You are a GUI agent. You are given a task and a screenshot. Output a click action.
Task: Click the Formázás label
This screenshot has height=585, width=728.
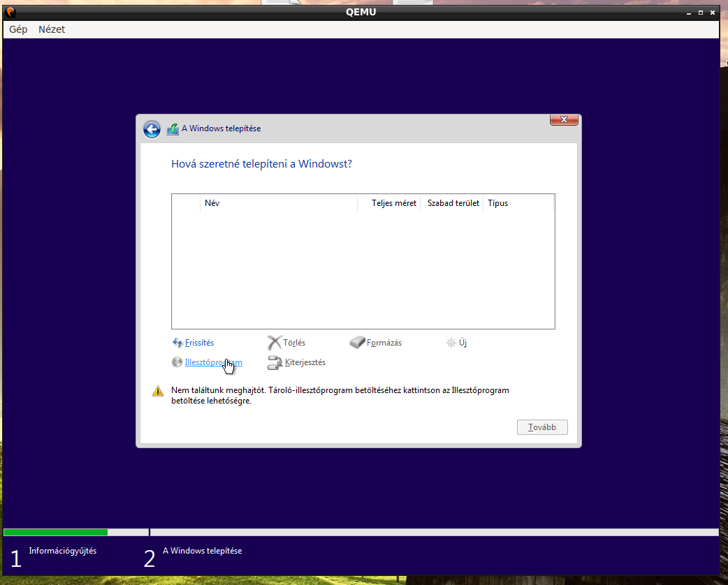click(x=384, y=343)
